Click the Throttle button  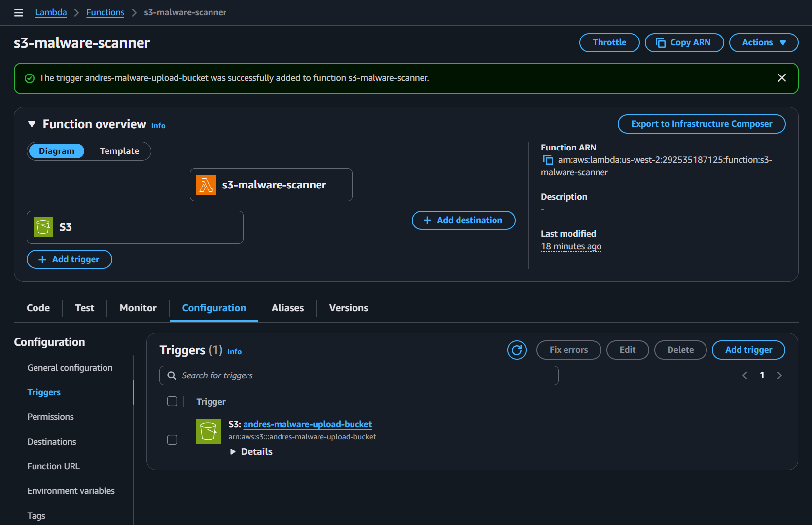coord(609,42)
